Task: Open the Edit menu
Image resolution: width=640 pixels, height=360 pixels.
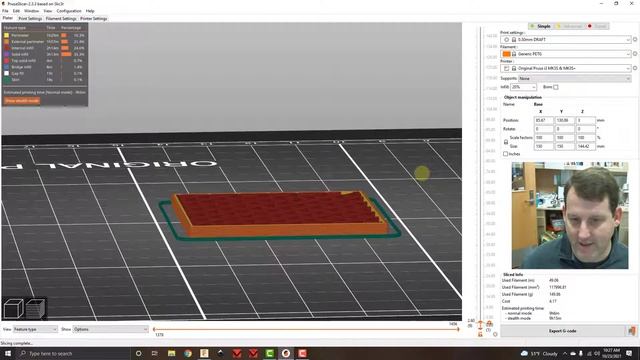Action: (16, 11)
